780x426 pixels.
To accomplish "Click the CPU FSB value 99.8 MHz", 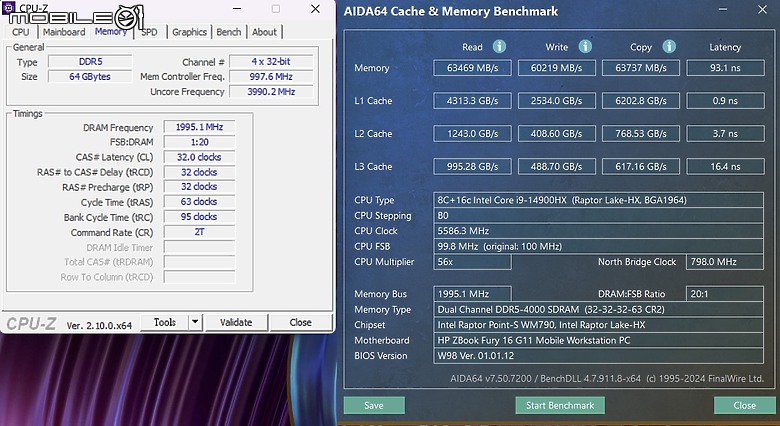I will click(598, 246).
